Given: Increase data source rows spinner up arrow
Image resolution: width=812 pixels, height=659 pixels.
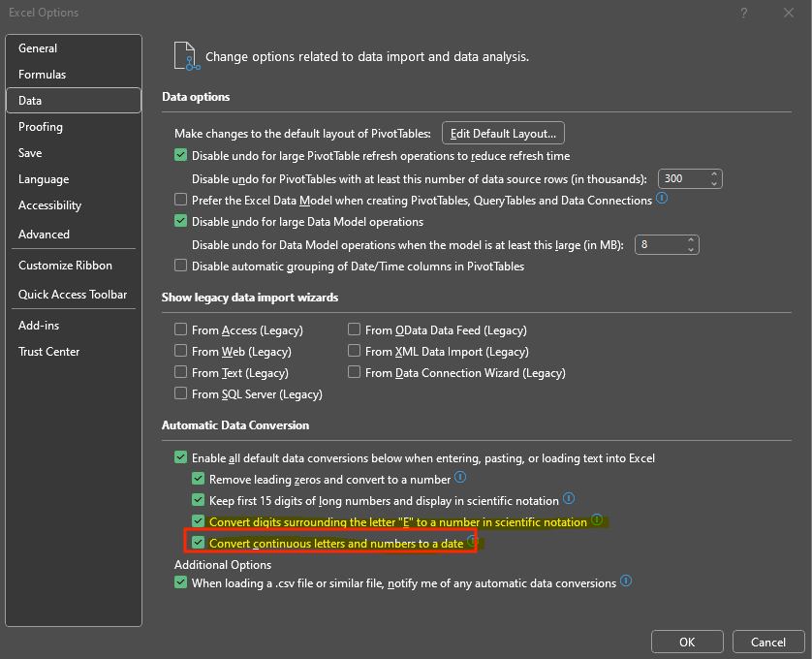Looking at the screenshot, I should pyautogui.click(x=714, y=174).
